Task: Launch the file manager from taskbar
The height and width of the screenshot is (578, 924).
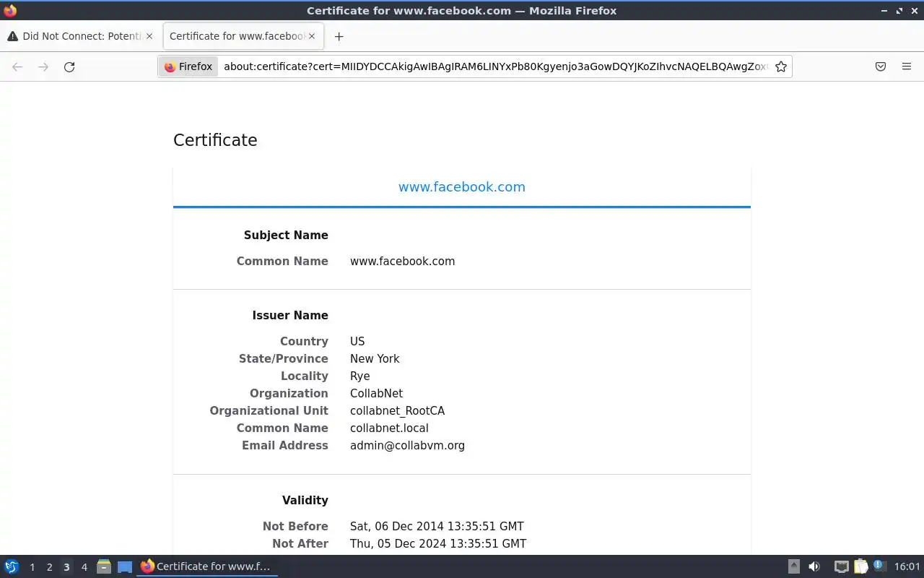Action: coord(104,567)
